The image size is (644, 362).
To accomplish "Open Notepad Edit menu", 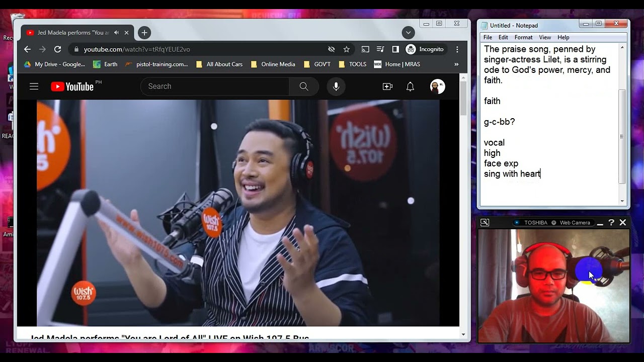I will (x=503, y=37).
